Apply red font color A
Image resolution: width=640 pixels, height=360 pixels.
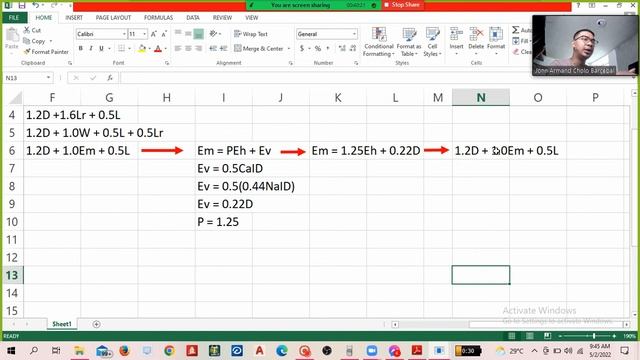point(158,49)
